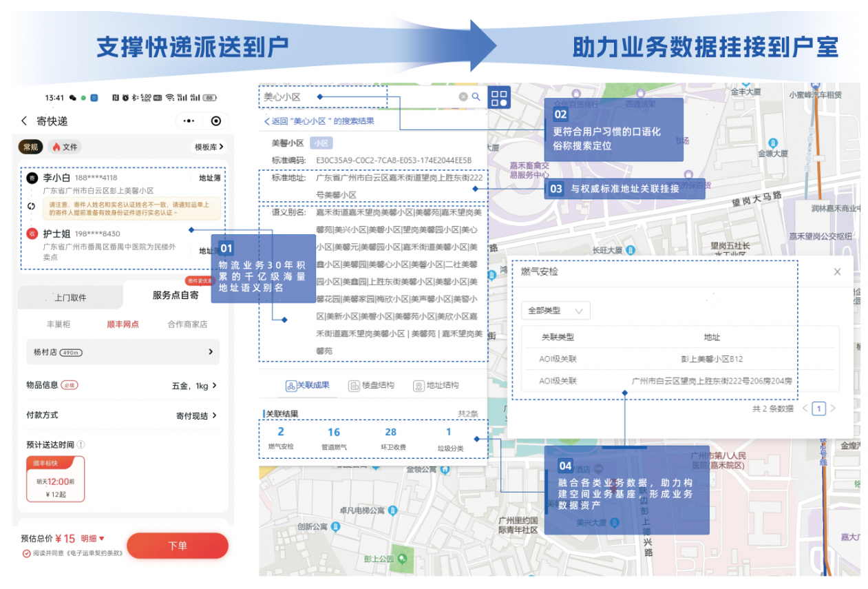Expand the 明细 price details
The image size is (868, 589).
point(93,539)
